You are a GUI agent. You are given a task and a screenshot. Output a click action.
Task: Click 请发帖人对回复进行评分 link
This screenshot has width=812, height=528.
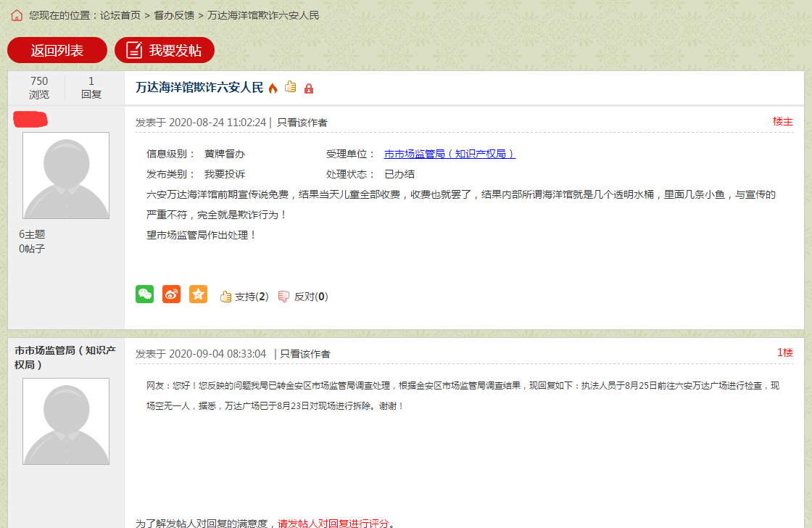click(333, 523)
